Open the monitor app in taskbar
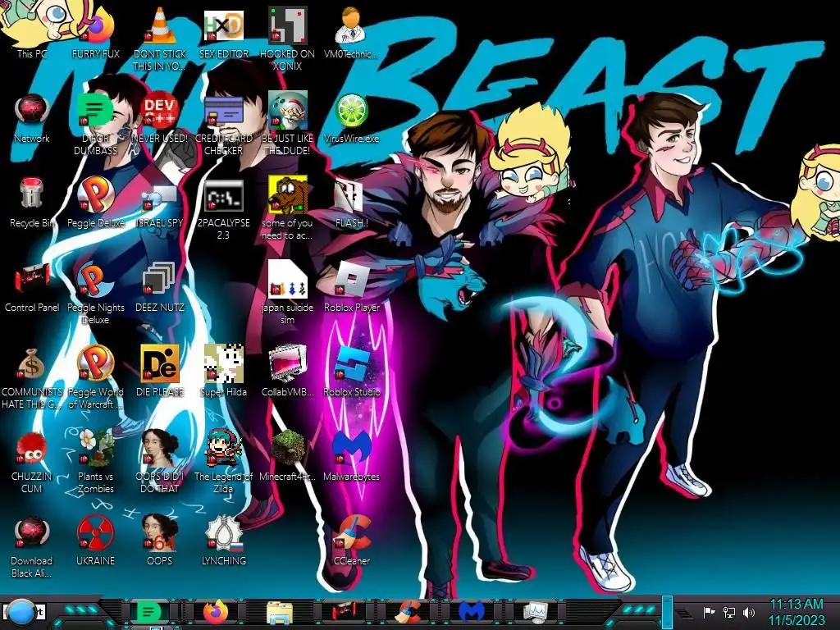 pyautogui.click(x=535, y=612)
